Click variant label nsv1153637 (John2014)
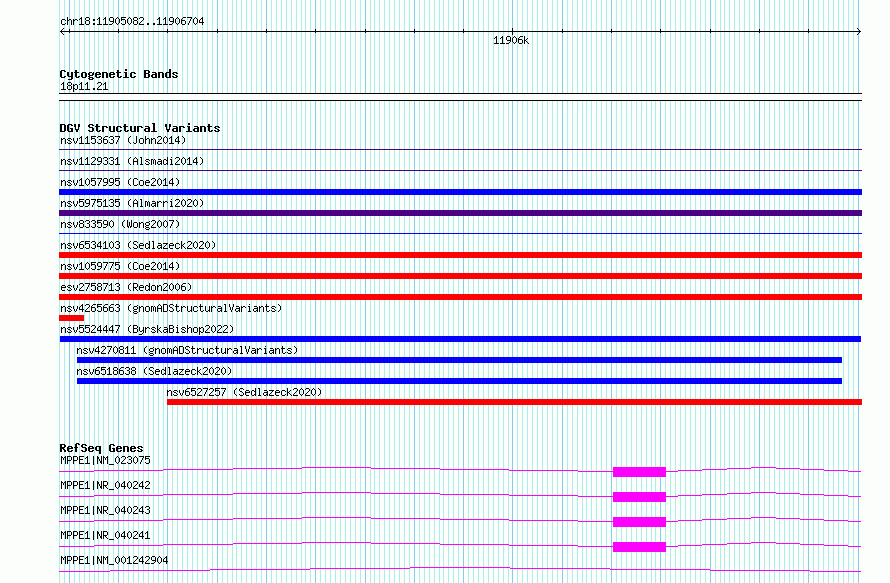This screenshot has width=890, height=583. coord(123,140)
